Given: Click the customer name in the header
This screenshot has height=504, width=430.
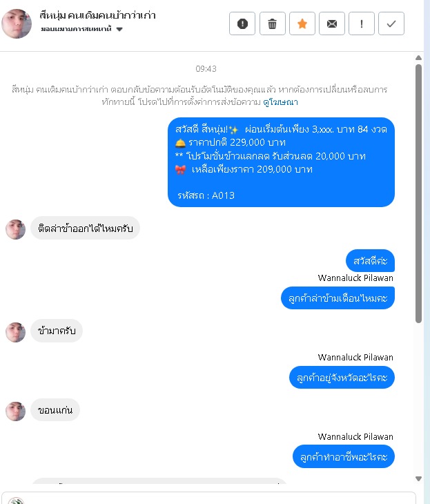Looking at the screenshot, I should (x=98, y=15).
